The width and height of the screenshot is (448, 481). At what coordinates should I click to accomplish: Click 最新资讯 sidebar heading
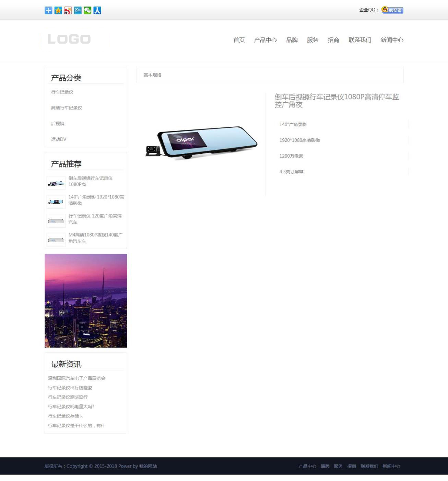click(x=66, y=364)
